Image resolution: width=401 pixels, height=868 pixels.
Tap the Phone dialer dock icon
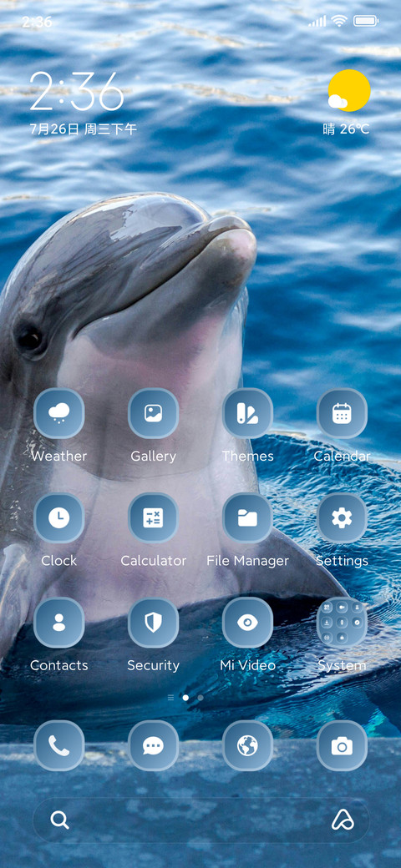(58, 745)
